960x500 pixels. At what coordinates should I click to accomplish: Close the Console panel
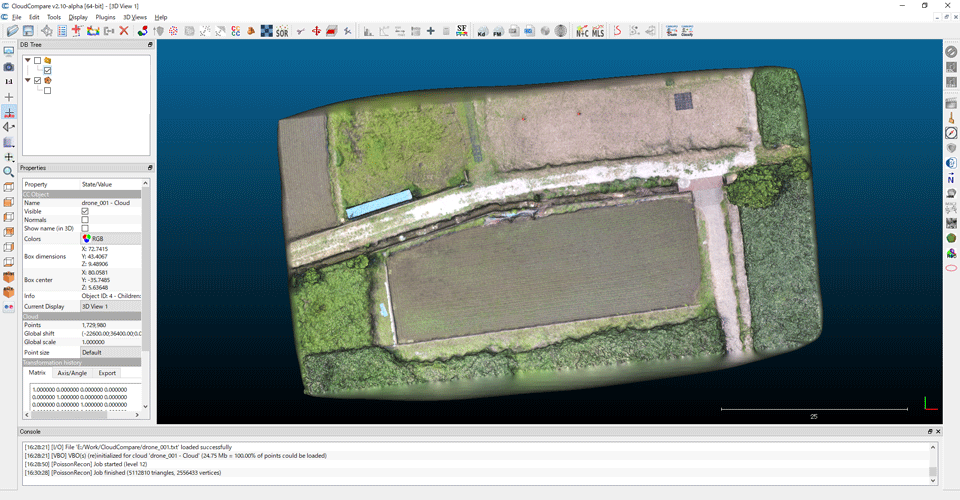tap(938, 431)
